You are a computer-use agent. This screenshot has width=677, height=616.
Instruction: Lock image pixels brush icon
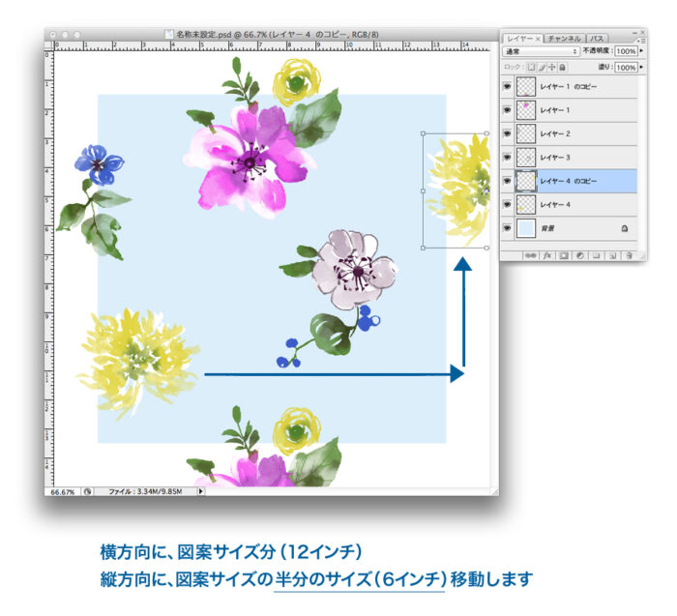pyautogui.click(x=542, y=68)
